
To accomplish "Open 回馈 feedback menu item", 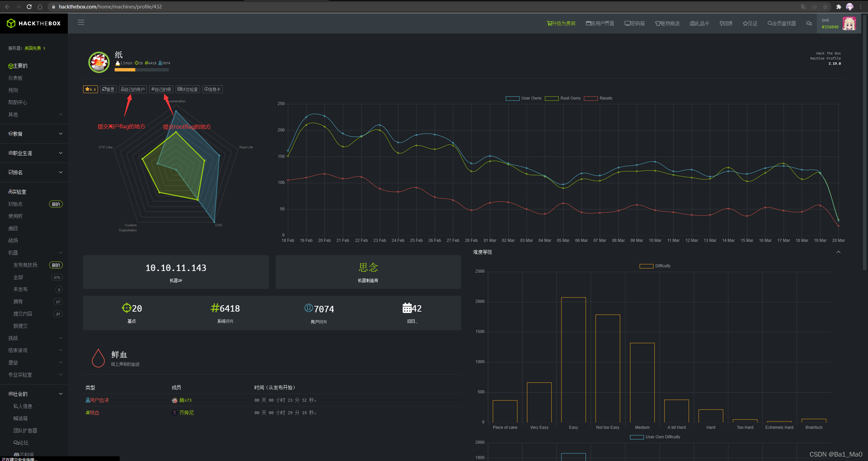I will tap(726, 23).
